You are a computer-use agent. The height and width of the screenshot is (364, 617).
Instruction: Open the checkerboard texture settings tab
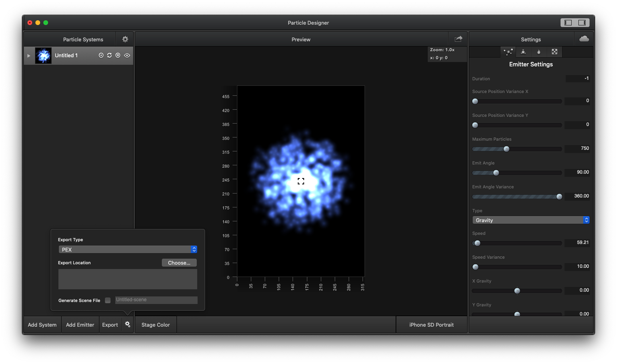click(555, 52)
